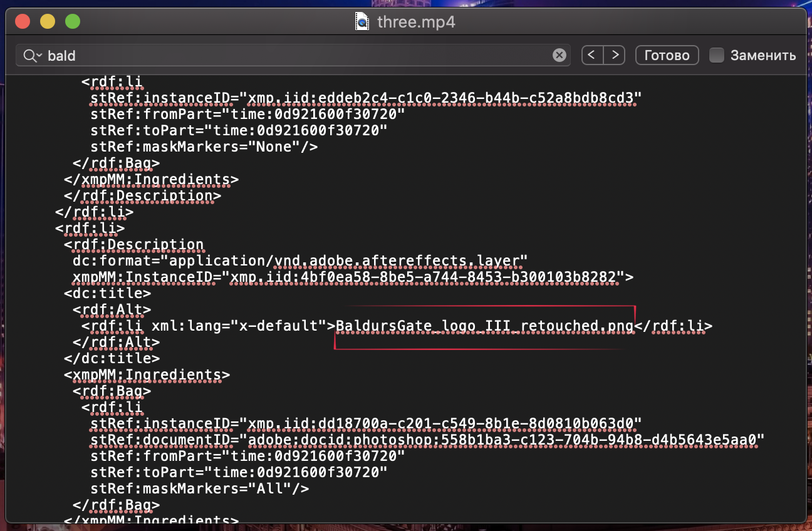Image resolution: width=812 pixels, height=531 pixels.
Task: Minimize the window with yellow button
Action: [x=48, y=22]
